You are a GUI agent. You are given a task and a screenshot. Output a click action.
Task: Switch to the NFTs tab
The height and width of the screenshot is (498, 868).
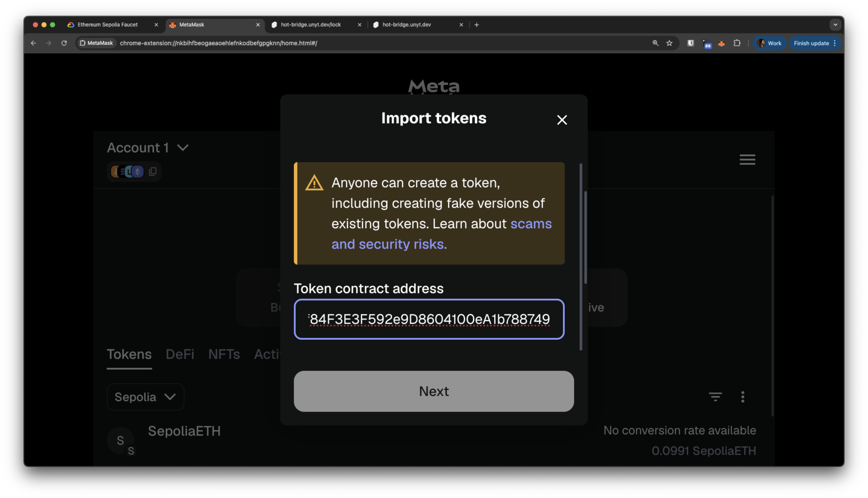click(224, 354)
